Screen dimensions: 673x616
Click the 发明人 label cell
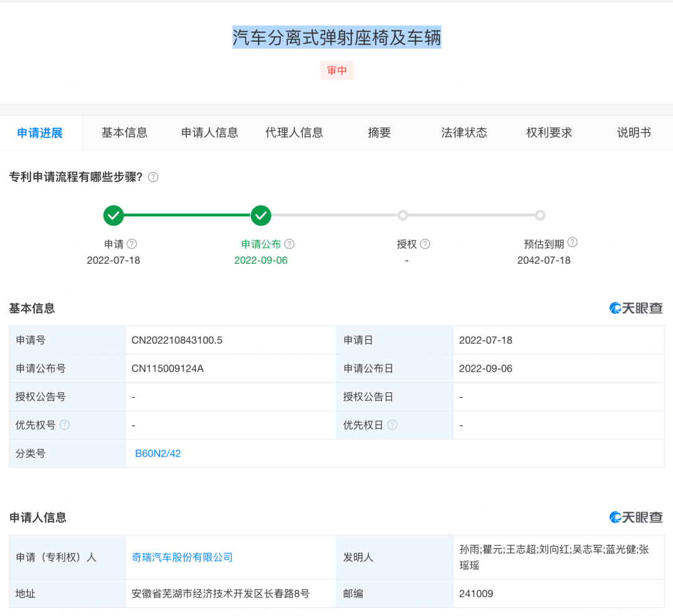point(395,557)
